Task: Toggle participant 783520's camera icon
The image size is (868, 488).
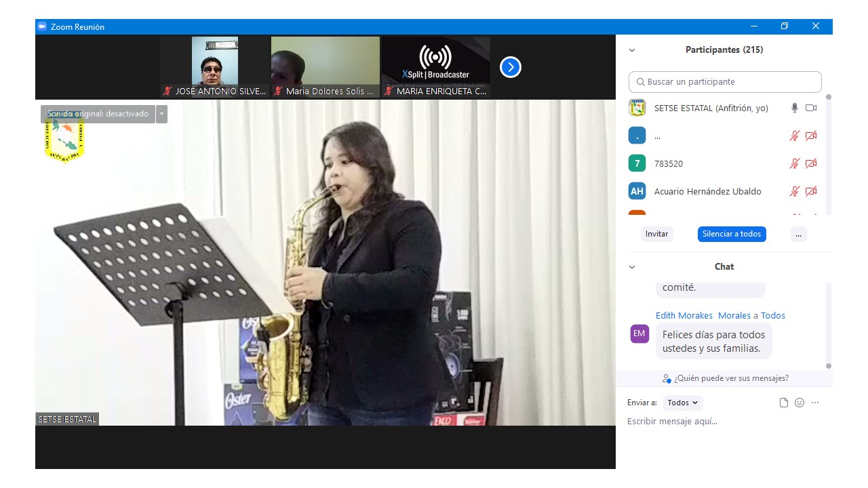Action: pyautogui.click(x=811, y=163)
